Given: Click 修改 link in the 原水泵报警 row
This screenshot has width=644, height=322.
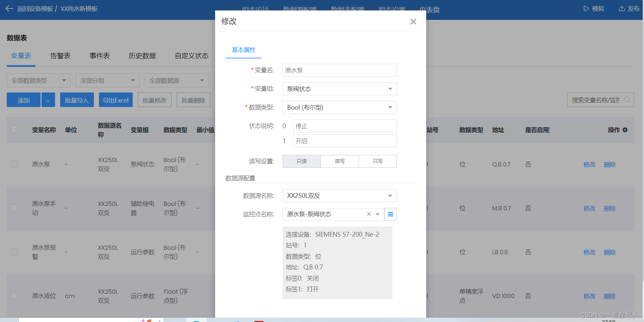Looking at the screenshot, I should coord(590,252).
